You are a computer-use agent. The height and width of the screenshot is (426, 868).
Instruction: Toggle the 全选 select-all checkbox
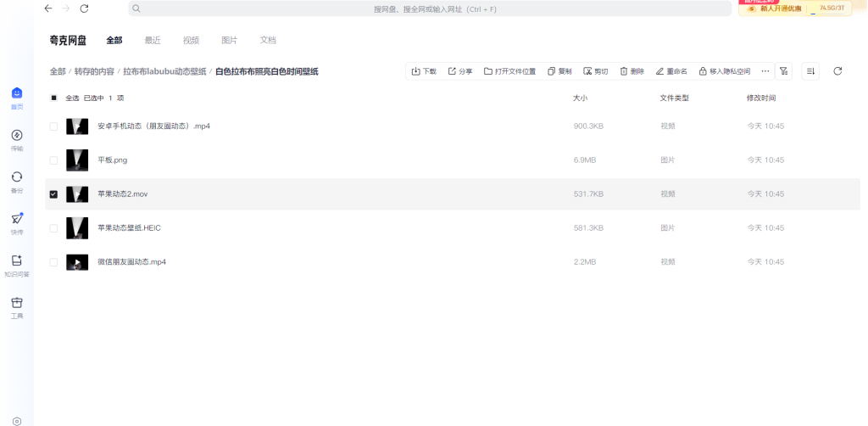point(53,98)
